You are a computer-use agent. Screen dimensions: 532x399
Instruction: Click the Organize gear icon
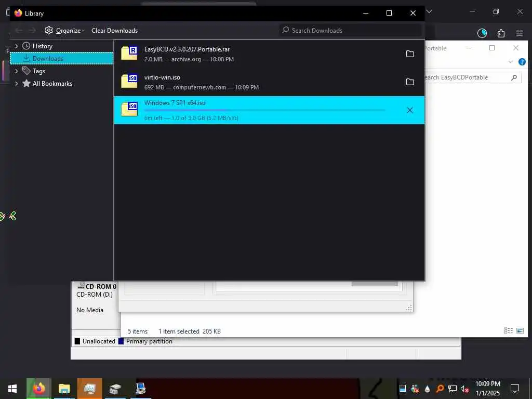pyautogui.click(x=49, y=30)
